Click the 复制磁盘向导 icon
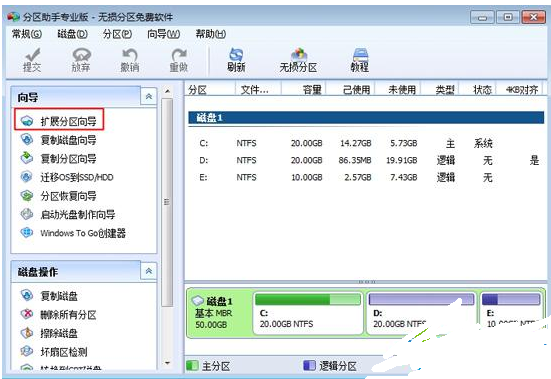Image resolution: width=551 pixels, height=379 pixels. tap(27, 139)
